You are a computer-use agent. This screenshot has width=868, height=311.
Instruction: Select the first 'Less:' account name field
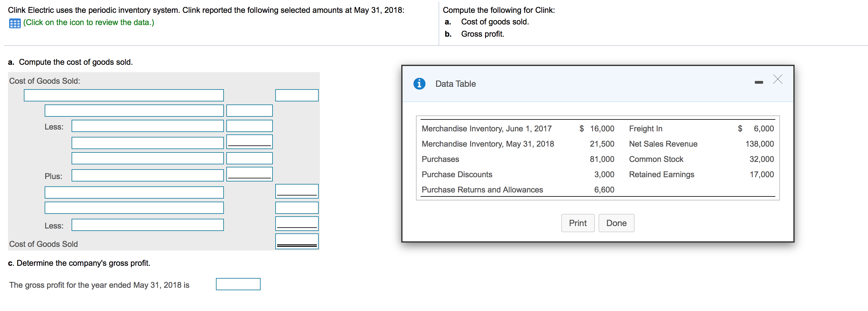tap(147, 126)
